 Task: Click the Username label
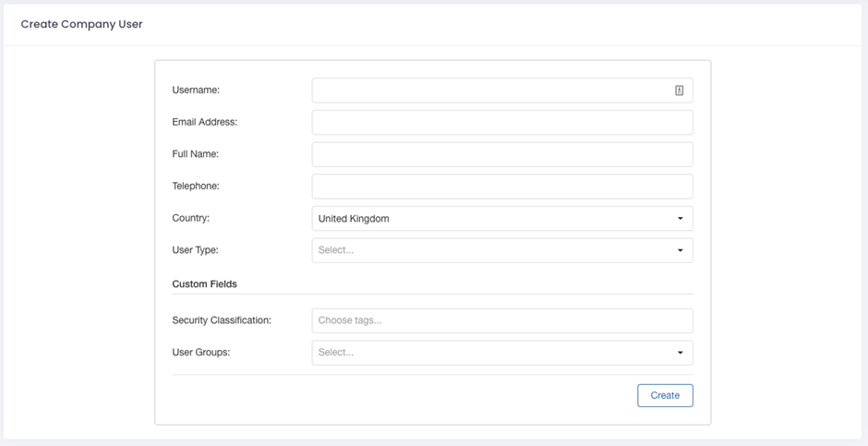[x=196, y=90]
